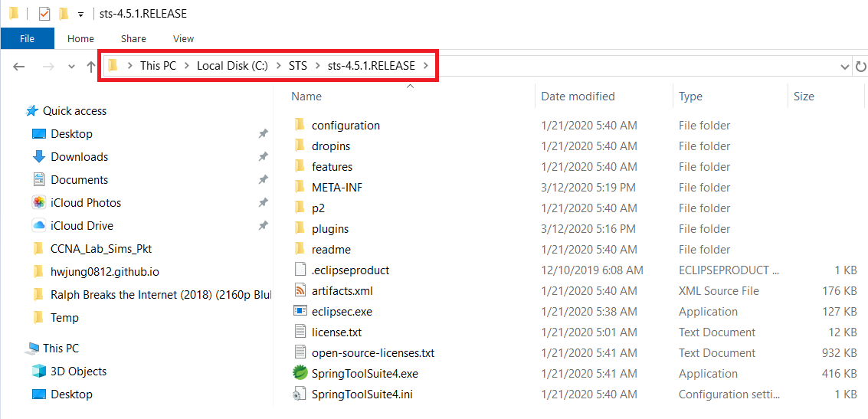The height and width of the screenshot is (419, 868).
Task: Click the 12/10/2019 6:08 AM date cell
Action: pyautogui.click(x=591, y=270)
